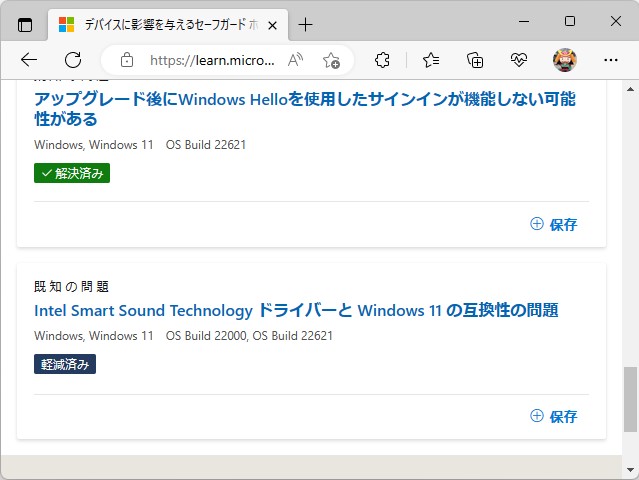Open the Extensions puzzle icon
This screenshot has width=639, height=480.
pos(382,60)
